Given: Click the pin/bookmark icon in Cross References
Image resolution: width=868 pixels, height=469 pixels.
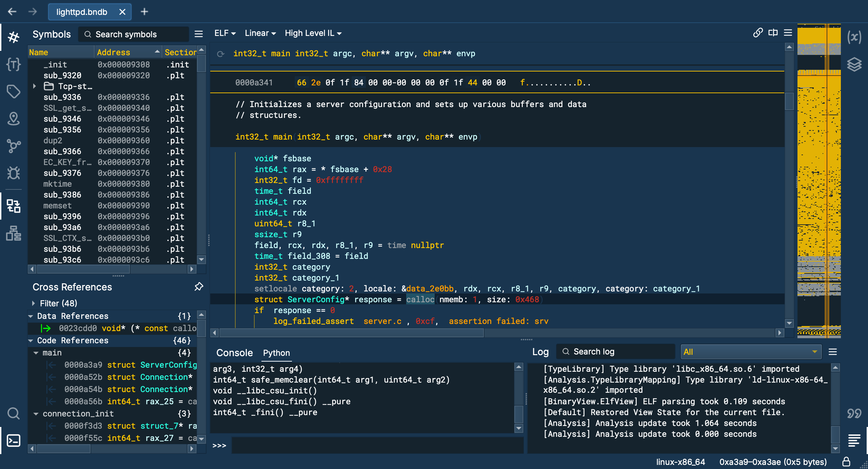Looking at the screenshot, I should click(198, 286).
